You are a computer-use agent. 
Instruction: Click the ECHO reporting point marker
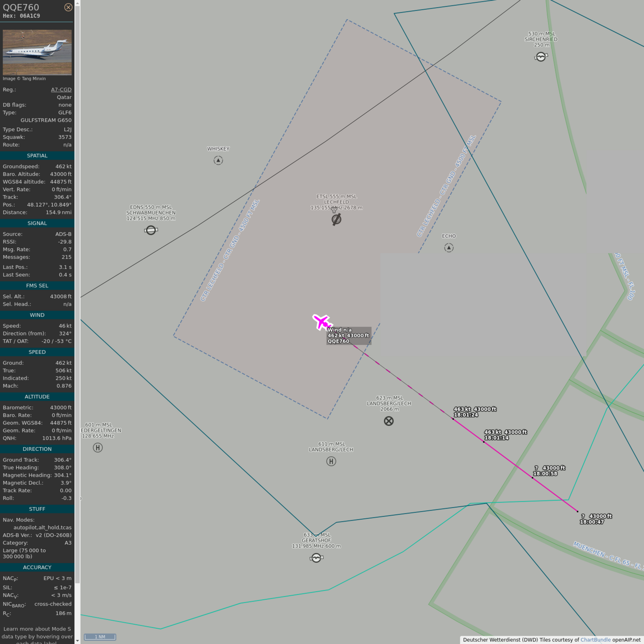(449, 248)
